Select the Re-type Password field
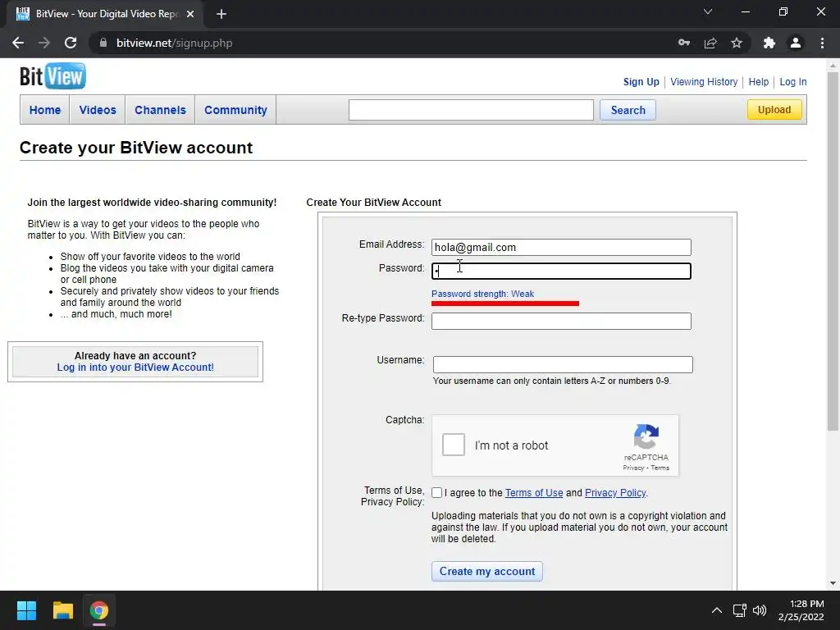 pos(561,321)
